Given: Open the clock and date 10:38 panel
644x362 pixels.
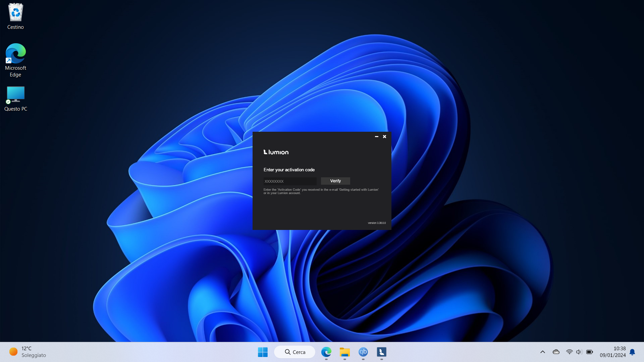Looking at the screenshot, I should (x=613, y=352).
